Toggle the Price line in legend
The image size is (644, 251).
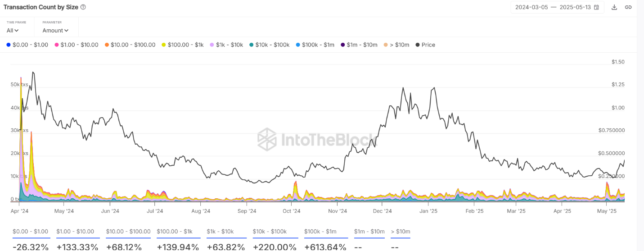click(425, 45)
